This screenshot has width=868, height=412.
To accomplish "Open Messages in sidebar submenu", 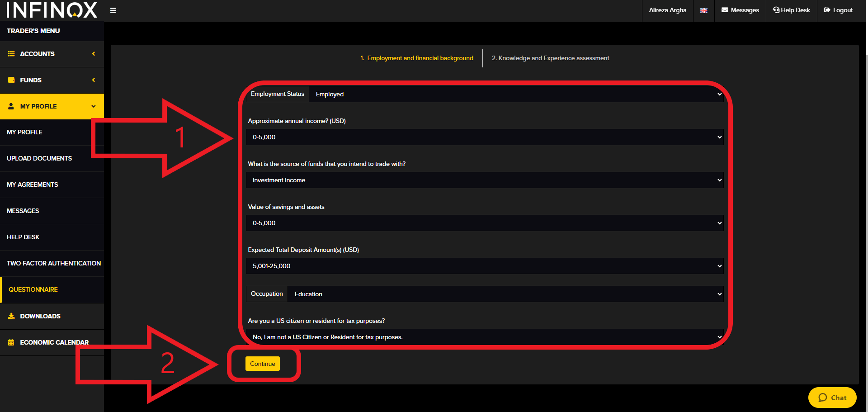I will click(x=52, y=211).
